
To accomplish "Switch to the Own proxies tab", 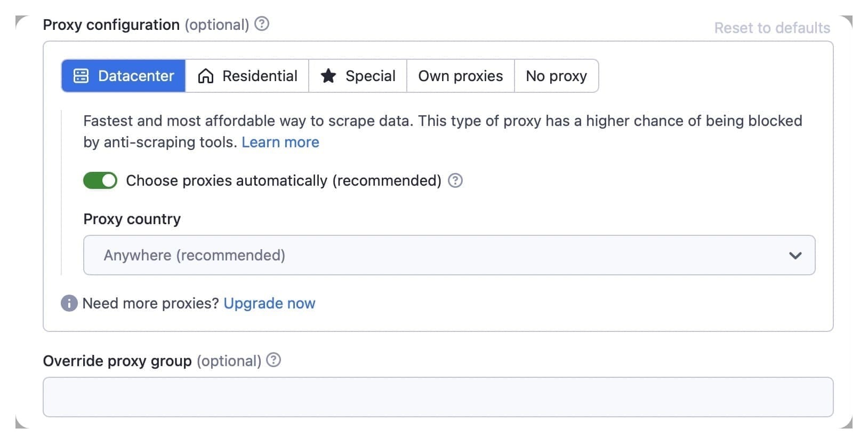I will pyautogui.click(x=460, y=76).
